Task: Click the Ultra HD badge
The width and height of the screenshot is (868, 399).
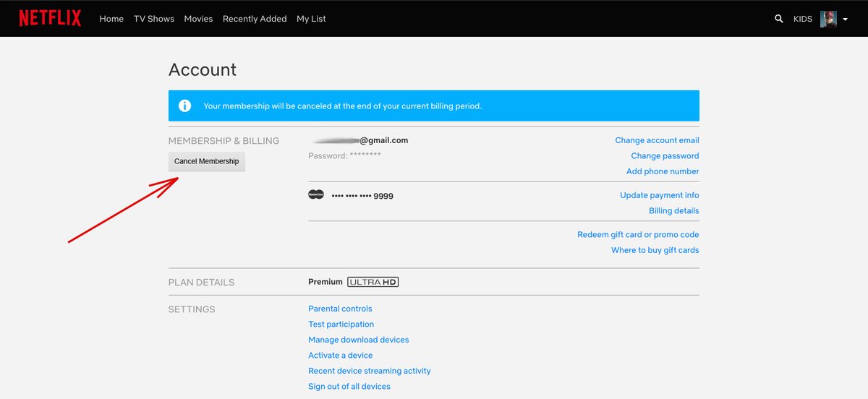Action: pos(373,282)
